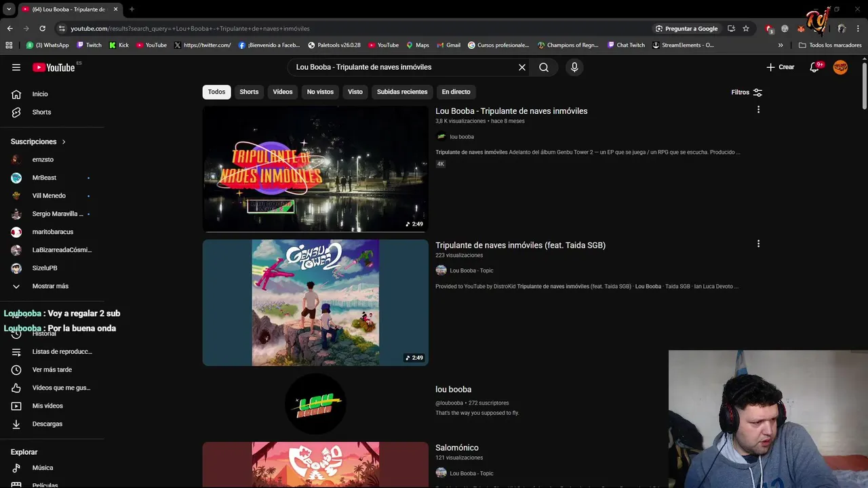The height and width of the screenshot is (488, 868).
Task: Open the Maps bookmark
Action: tap(417, 45)
